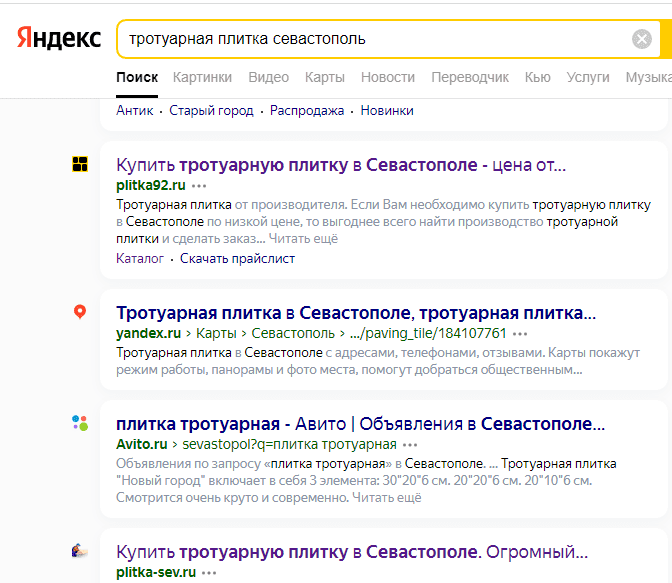This screenshot has height=583, width=672.
Task: Switch to the Видео tab
Action: click(268, 77)
